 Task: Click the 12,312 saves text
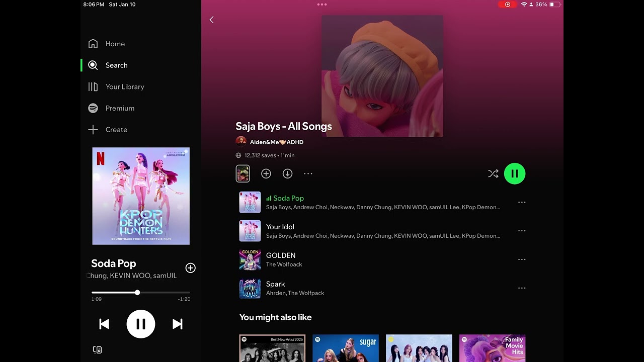260,155
